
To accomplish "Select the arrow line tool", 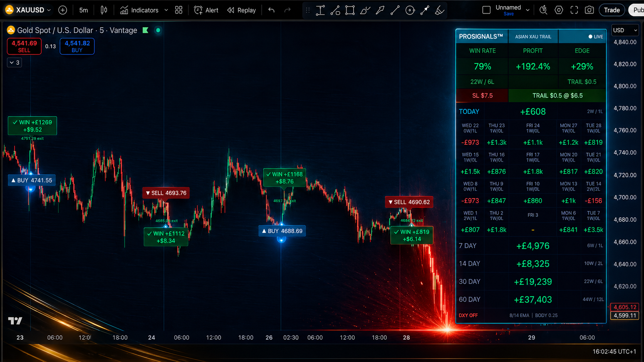I will point(425,10).
